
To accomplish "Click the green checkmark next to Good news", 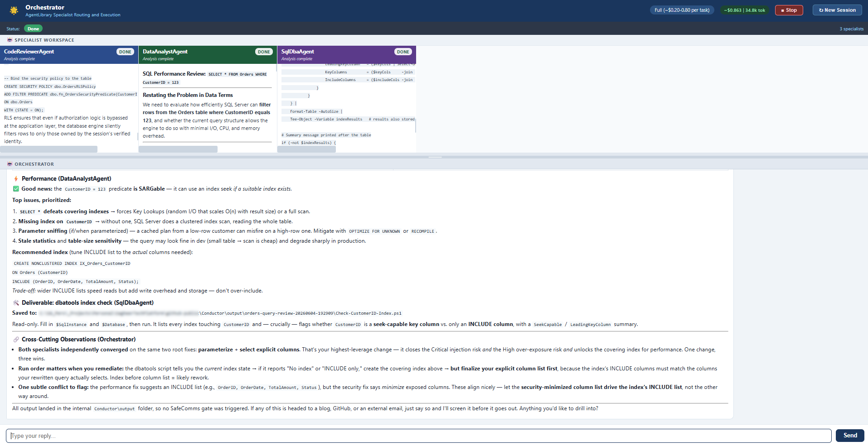I will (16, 189).
